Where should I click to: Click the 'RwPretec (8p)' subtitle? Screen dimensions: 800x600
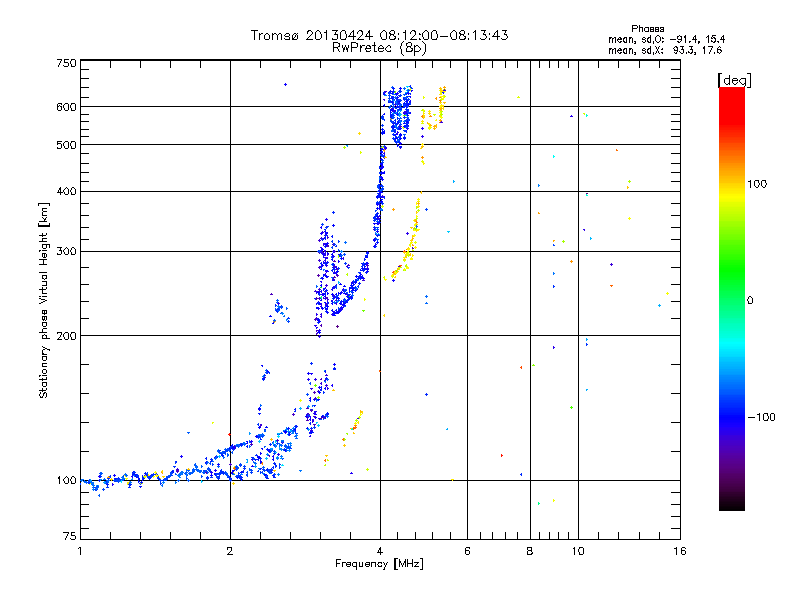379,48
